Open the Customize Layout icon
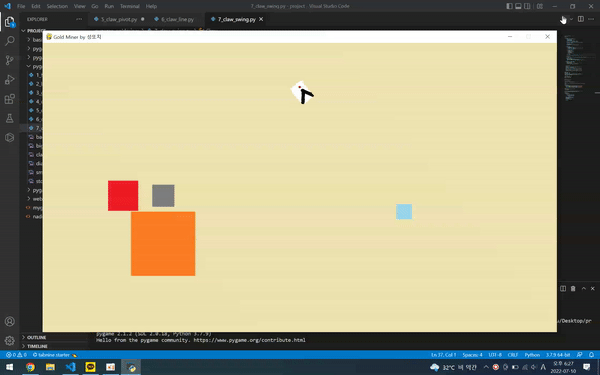This screenshot has width=600, height=375. point(540,6)
